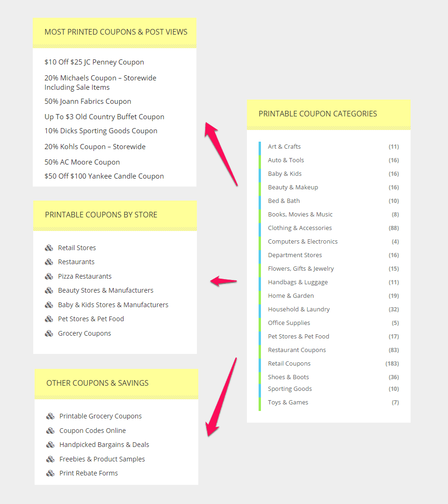
Task: Open Baby & Kids Stores & Manufacturers
Action: 113,305
